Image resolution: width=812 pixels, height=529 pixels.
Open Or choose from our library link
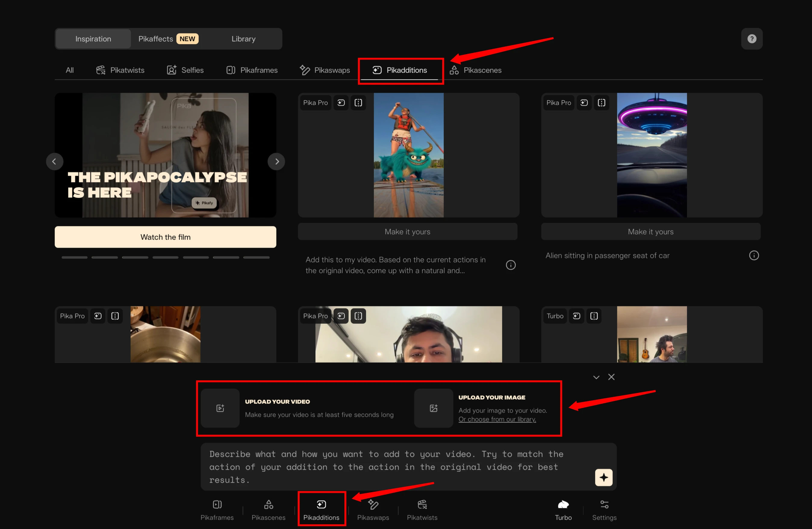[x=497, y=419]
